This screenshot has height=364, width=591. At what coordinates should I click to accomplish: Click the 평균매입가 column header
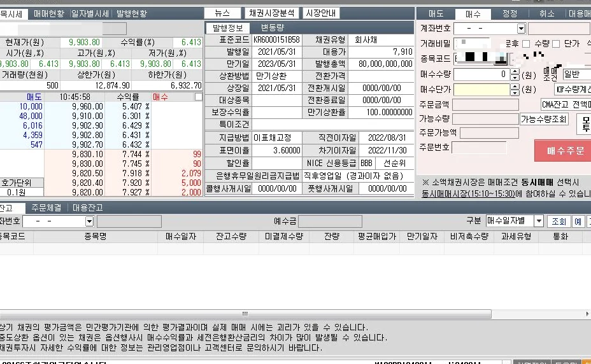click(x=377, y=237)
